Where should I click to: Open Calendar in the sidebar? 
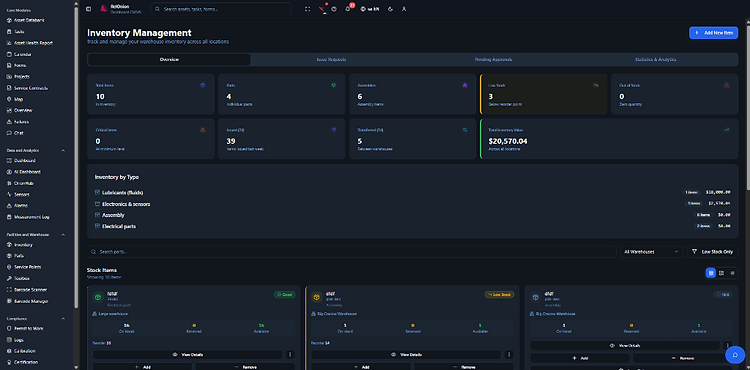click(19, 54)
